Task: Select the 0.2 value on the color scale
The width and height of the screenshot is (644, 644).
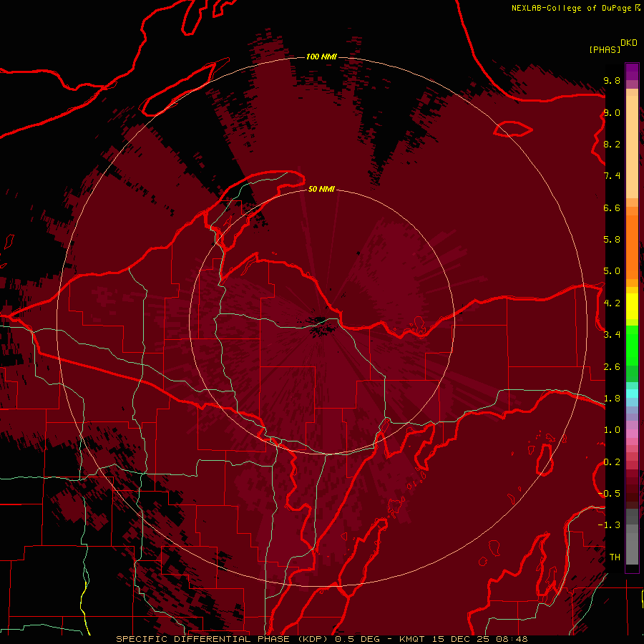Action: (612, 462)
